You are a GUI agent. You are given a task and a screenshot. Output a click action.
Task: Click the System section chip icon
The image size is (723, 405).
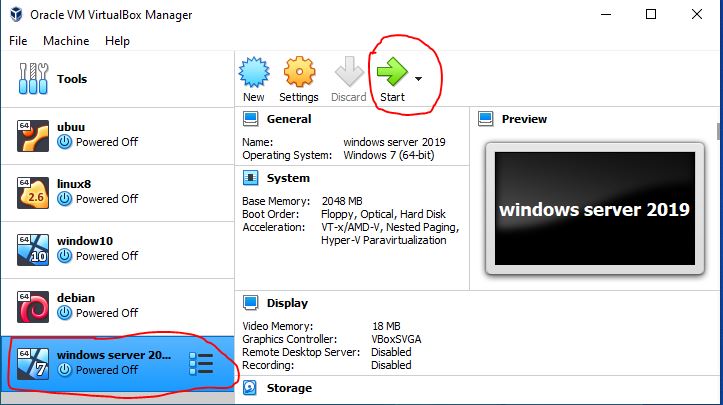coord(250,178)
